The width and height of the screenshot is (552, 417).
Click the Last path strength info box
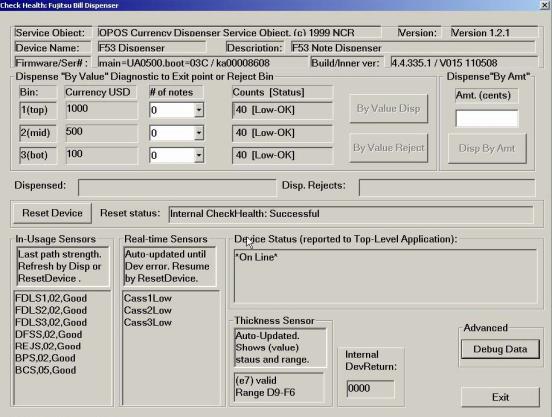[x=63, y=266]
